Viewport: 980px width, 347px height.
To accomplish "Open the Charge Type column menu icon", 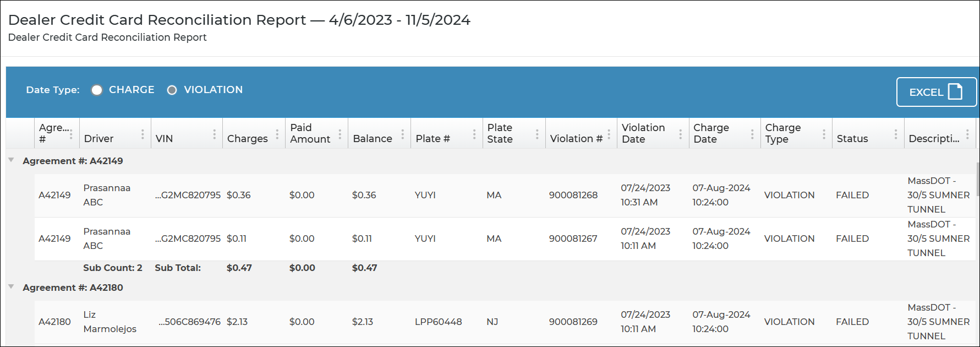I will 824,134.
